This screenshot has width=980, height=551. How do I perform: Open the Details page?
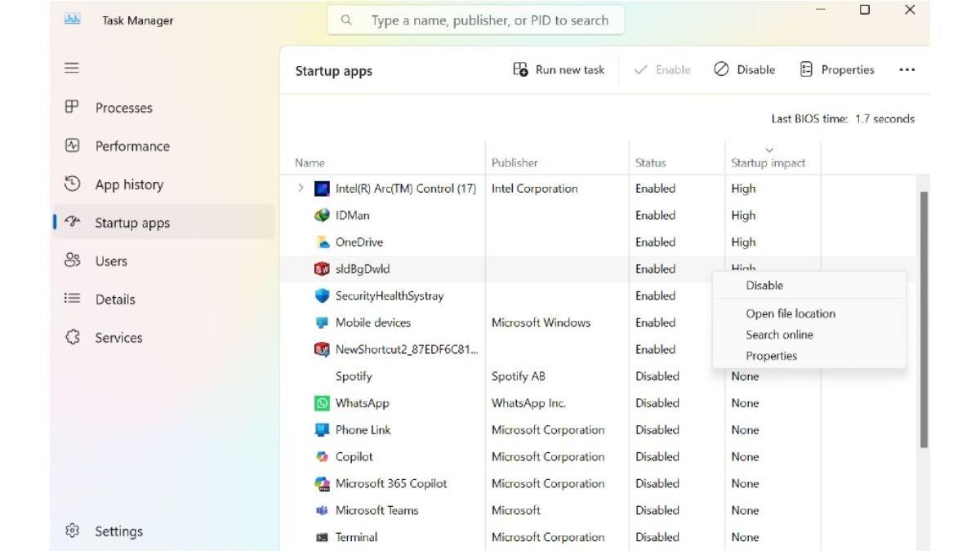pos(163,300)
